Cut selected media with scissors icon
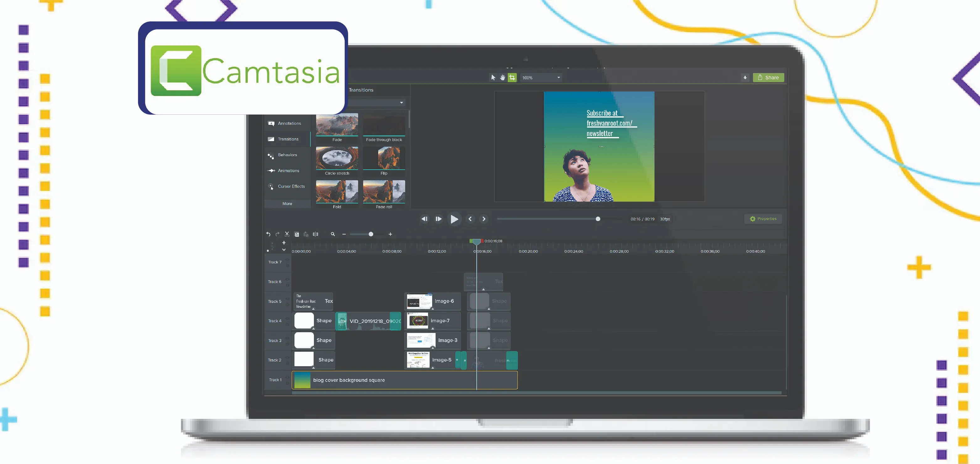This screenshot has width=980, height=464. click(287, 234)
